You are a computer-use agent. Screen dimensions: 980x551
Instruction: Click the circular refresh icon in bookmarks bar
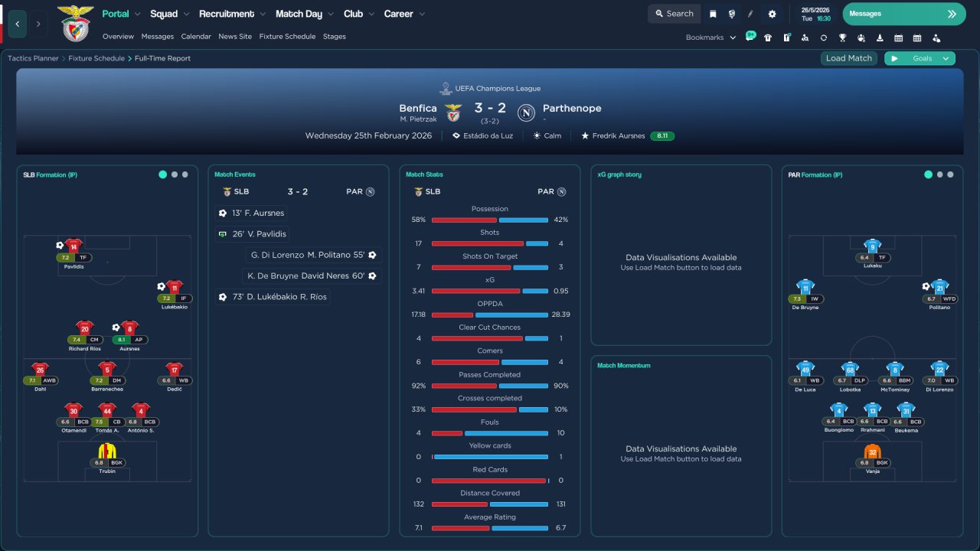pos(824,37)
